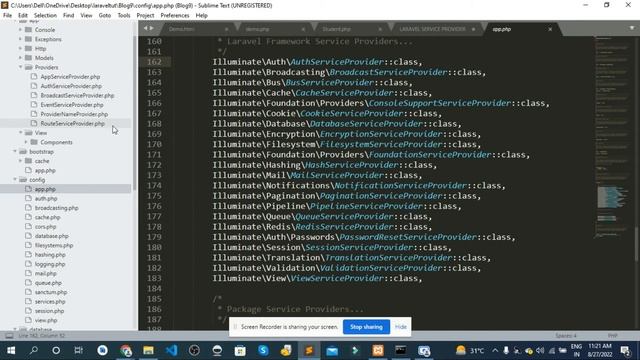Open the Project menu

(x=145, y=16)
